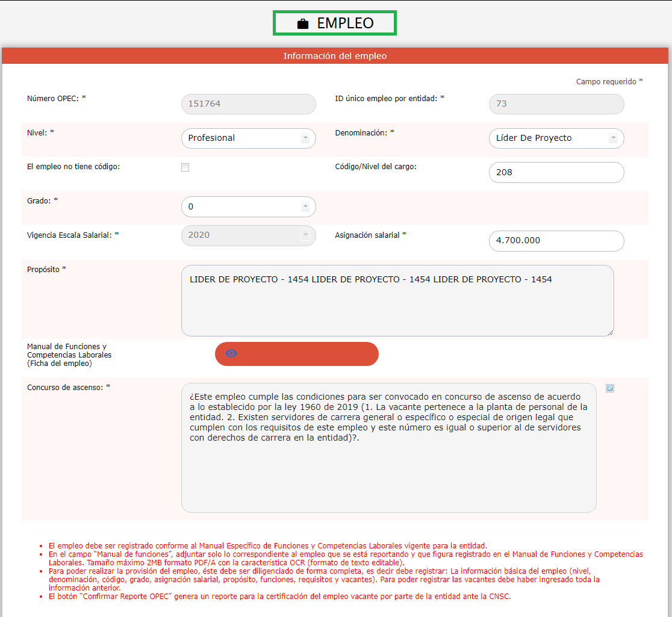Click the Propósito text area resize handle

[x=610, y=332]
